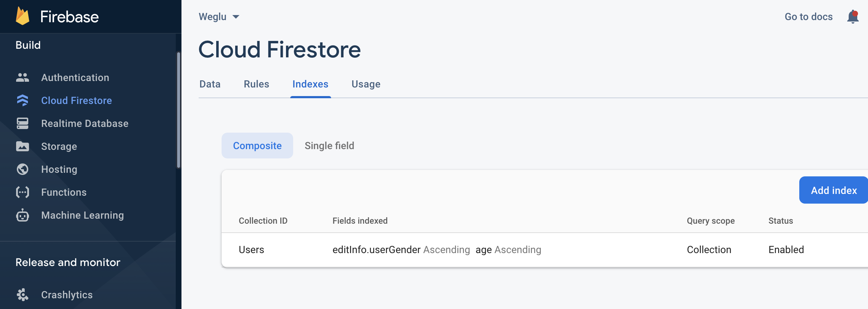Click the Enabled status cell

pyautogui.click(x=786, y=250)
